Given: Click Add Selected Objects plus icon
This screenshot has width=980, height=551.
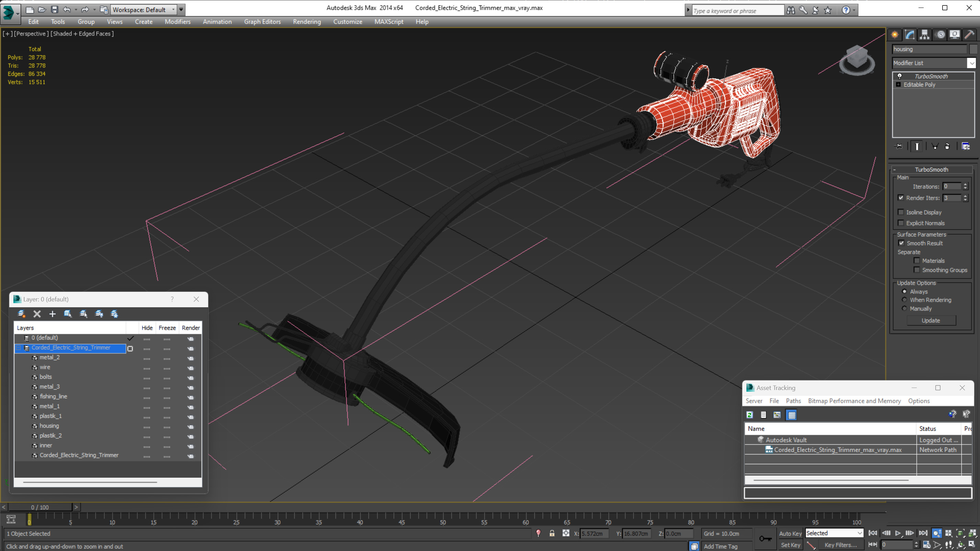Looking at the screenshot, I should [53, 314].
